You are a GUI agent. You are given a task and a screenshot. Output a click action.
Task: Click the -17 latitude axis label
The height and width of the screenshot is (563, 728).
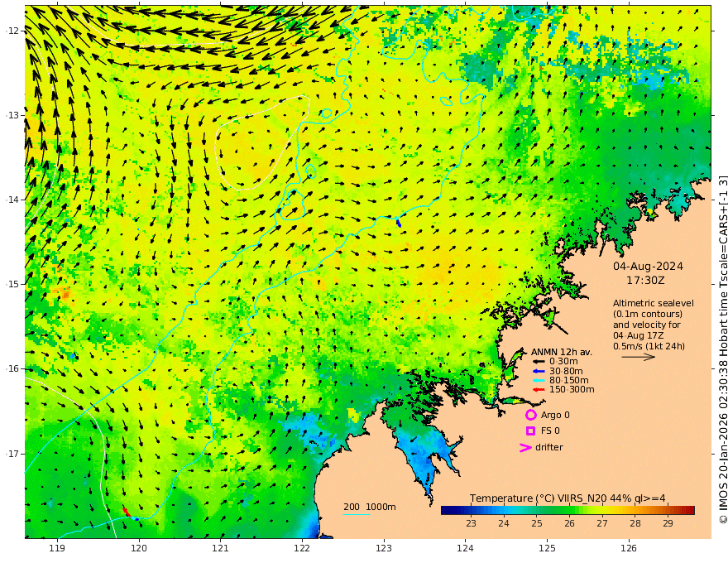pos(12,454)
